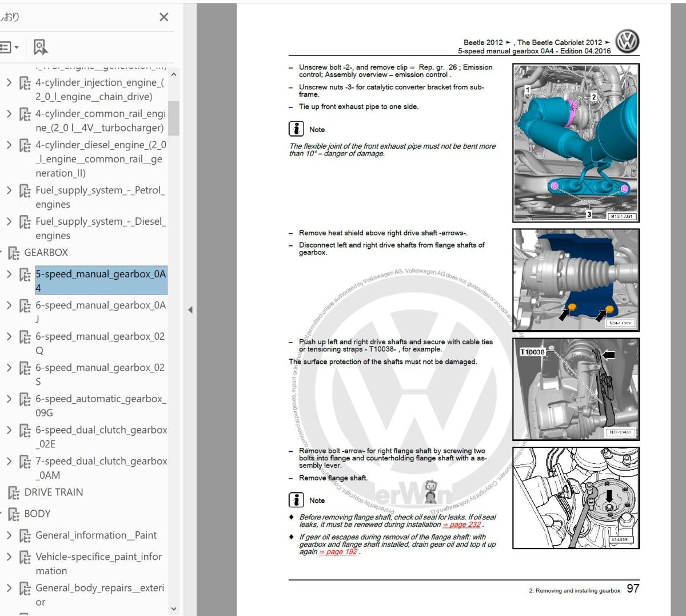Expand General_body_repairs_exterior bookmark
Viewport: 686px width, 616px height.
9,588
